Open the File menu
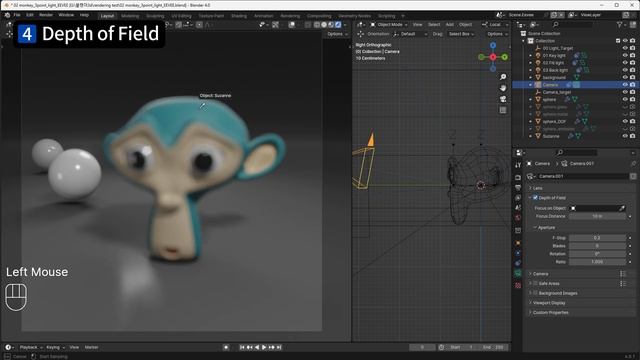This screenshot has width=640, height=360. click(17, 15)
